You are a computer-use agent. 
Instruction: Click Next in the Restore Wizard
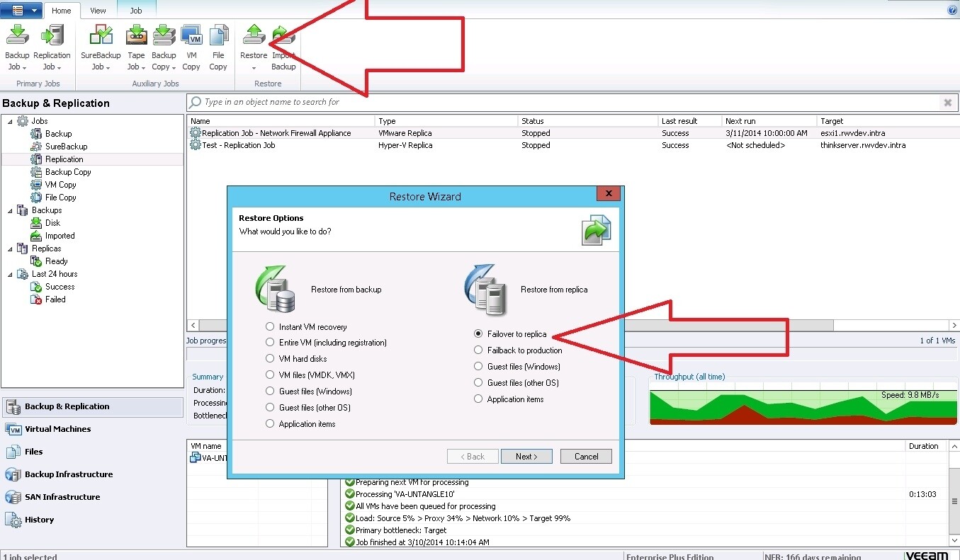[526, 456]
